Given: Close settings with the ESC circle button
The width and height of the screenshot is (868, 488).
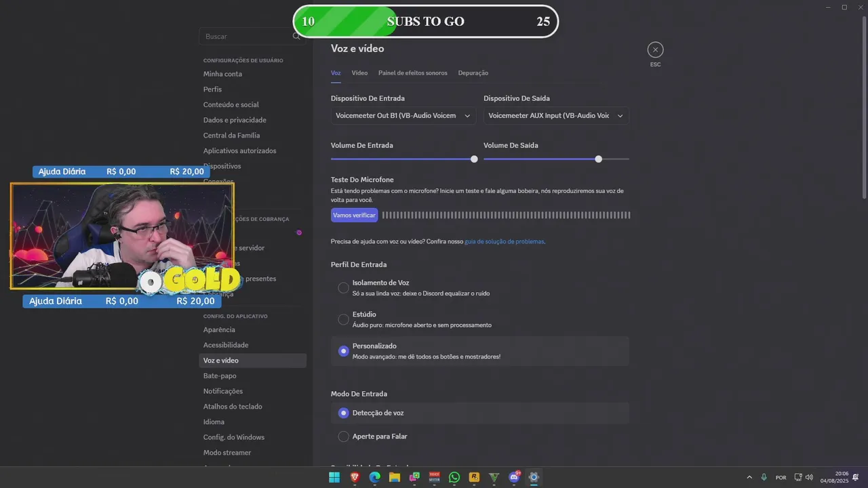Looking at the screenshot, I should point(655,49).
